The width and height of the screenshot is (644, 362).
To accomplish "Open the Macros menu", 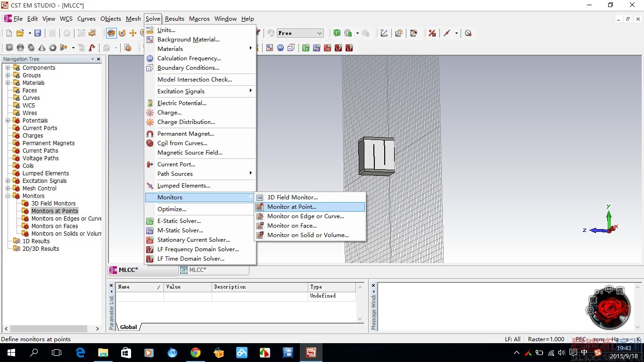I will (x=199, y=19).
